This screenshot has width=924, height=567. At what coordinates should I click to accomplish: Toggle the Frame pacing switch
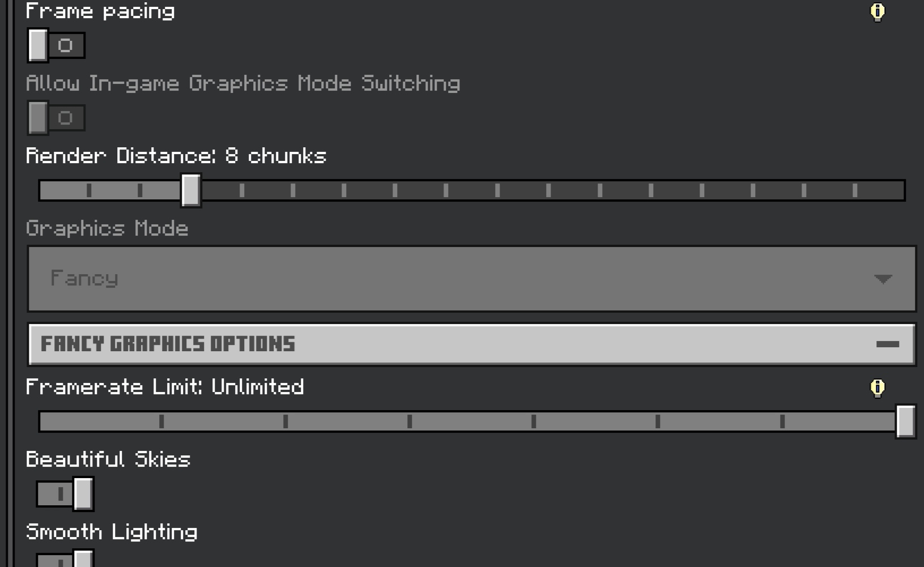56,45
